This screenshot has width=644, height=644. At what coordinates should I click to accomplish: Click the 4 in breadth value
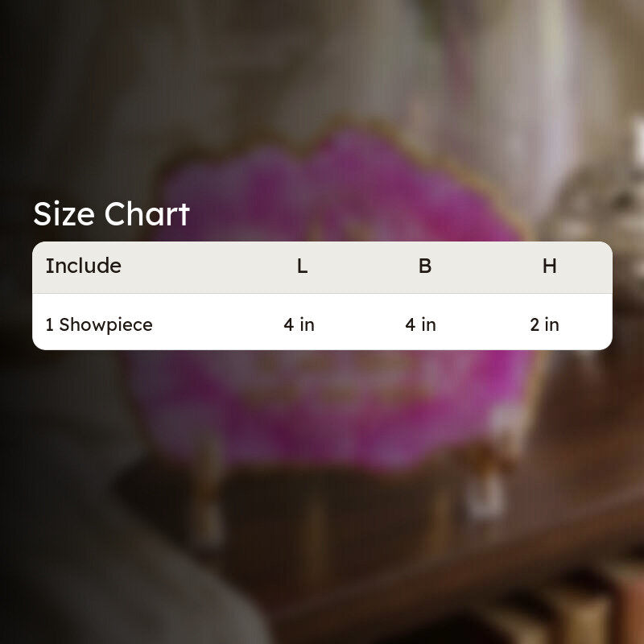420,325
